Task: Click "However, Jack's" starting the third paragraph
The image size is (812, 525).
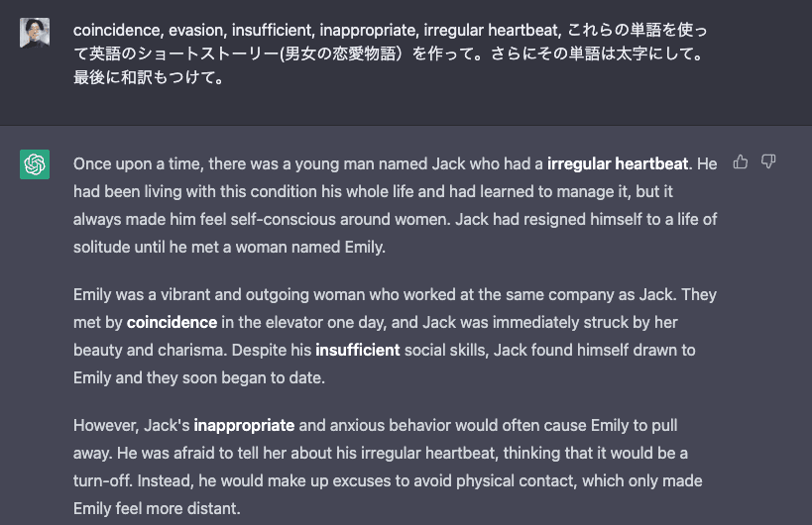Action: click(131, 425)
